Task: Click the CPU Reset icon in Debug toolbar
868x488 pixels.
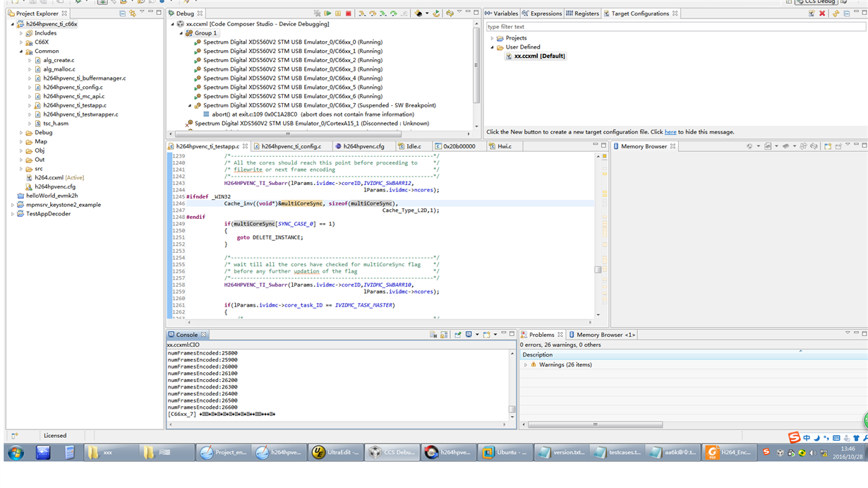Action: tap(418, 13)
